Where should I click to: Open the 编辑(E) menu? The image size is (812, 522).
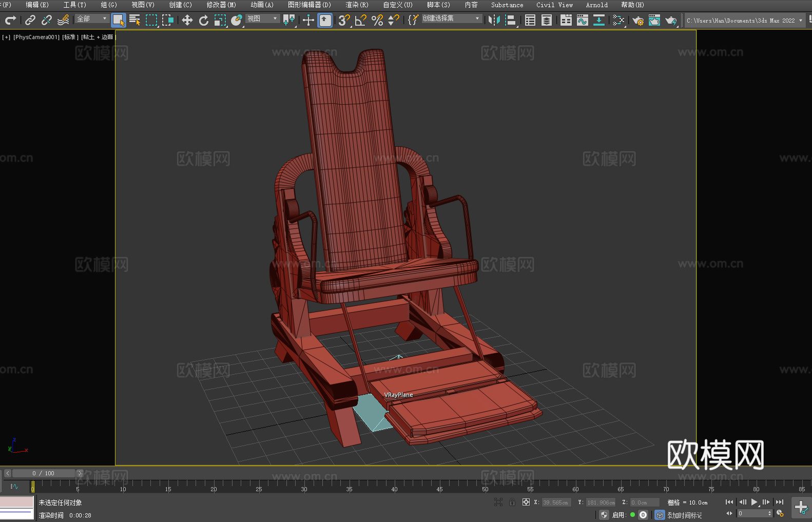click(x=37, y=5)
